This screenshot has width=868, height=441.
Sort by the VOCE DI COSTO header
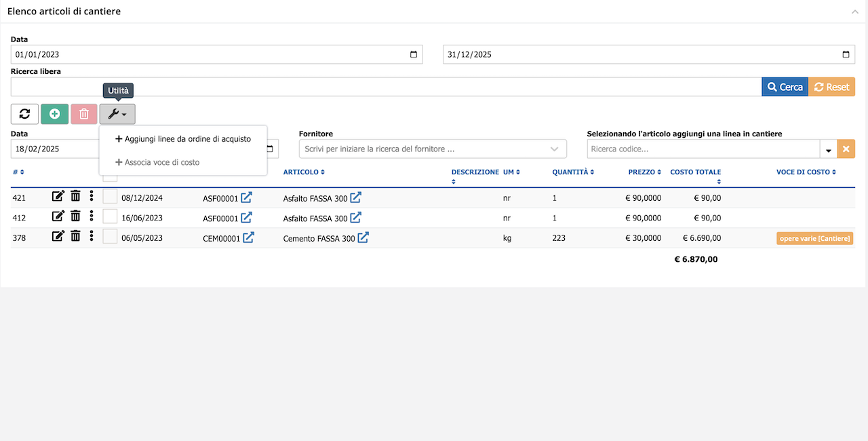[806, 172]
